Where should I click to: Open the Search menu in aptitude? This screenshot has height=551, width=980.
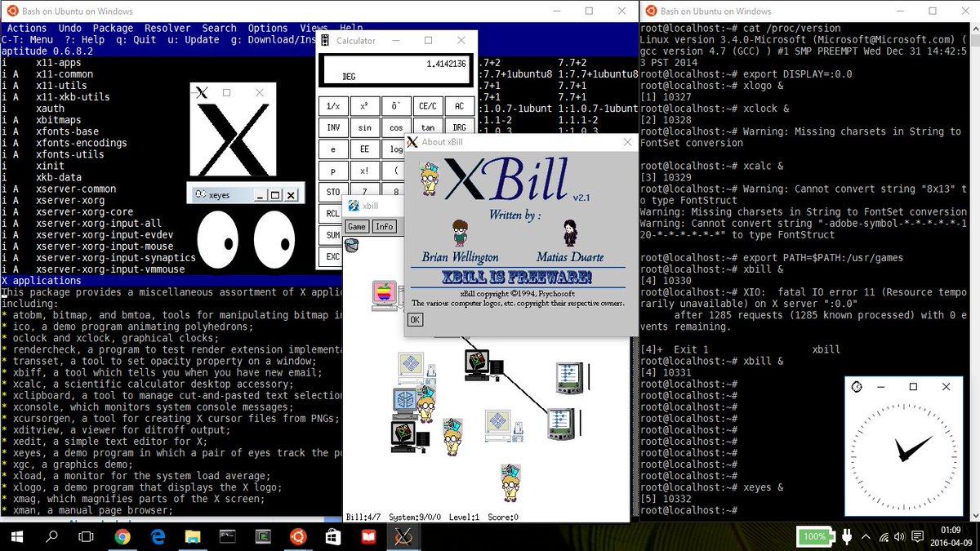point(219,28)
